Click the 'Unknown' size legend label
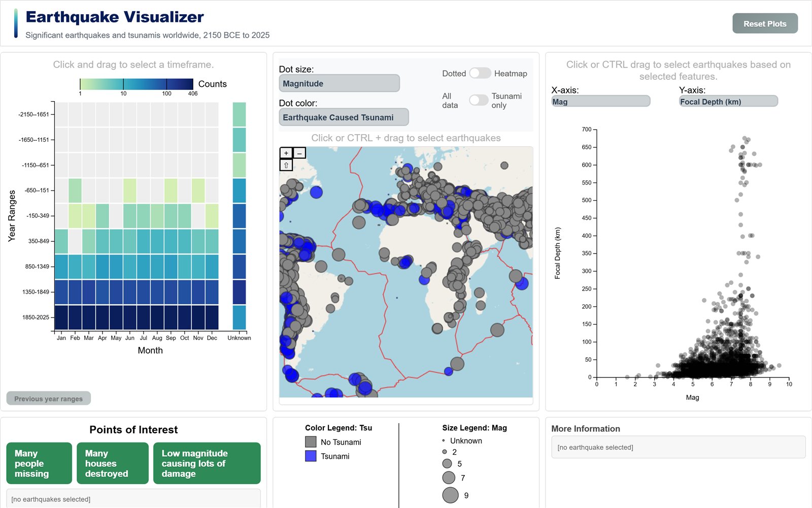 (466, 441)
